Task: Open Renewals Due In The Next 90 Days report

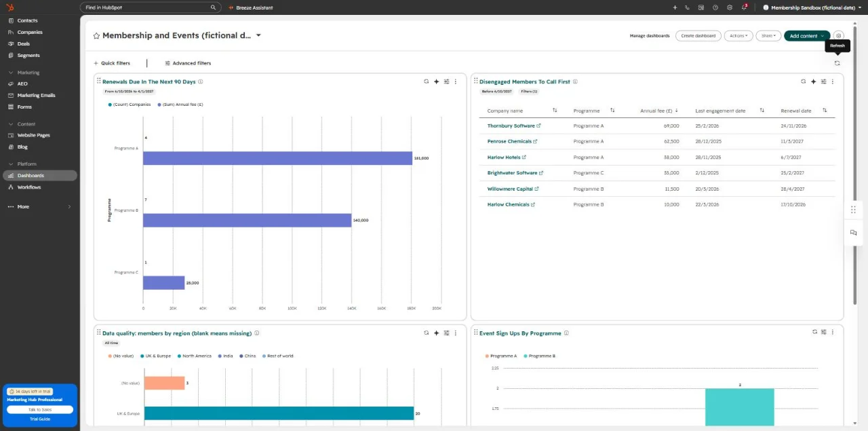Action: tap(149, 81)
